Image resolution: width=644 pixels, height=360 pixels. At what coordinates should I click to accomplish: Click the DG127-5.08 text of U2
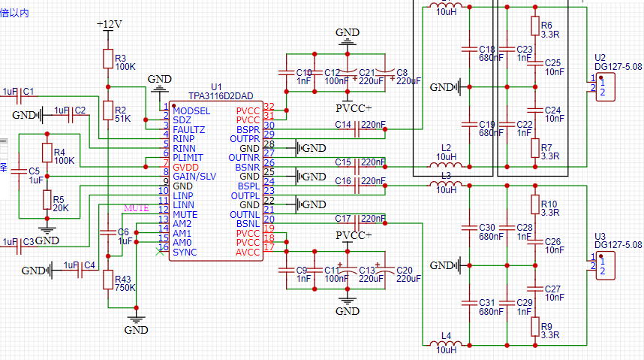point(618,67)
